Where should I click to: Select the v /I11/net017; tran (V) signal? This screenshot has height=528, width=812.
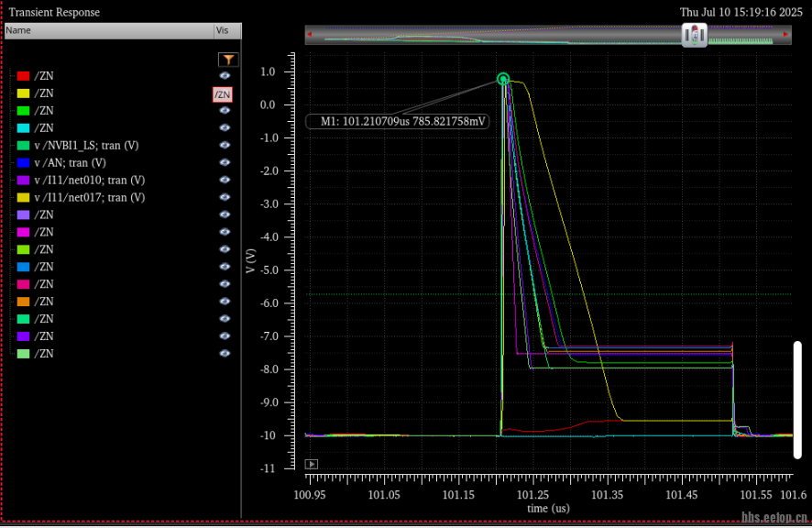[x=90, y=197]
